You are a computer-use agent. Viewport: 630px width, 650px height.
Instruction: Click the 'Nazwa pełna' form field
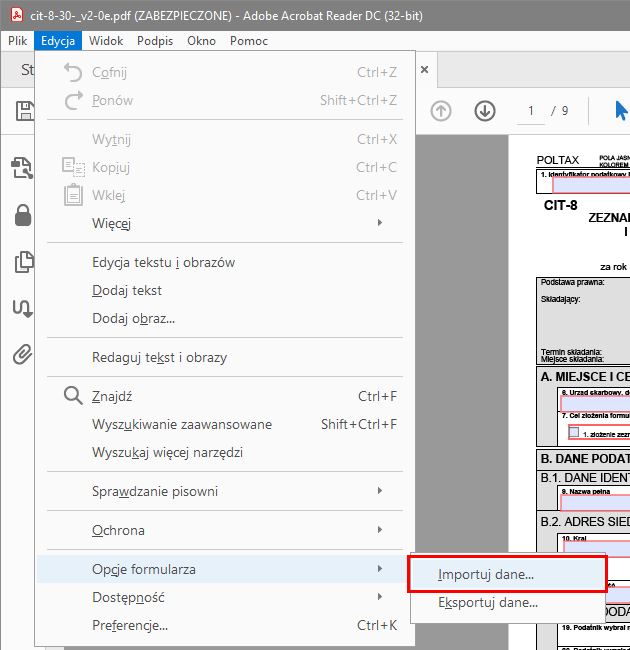click(595, 502)
